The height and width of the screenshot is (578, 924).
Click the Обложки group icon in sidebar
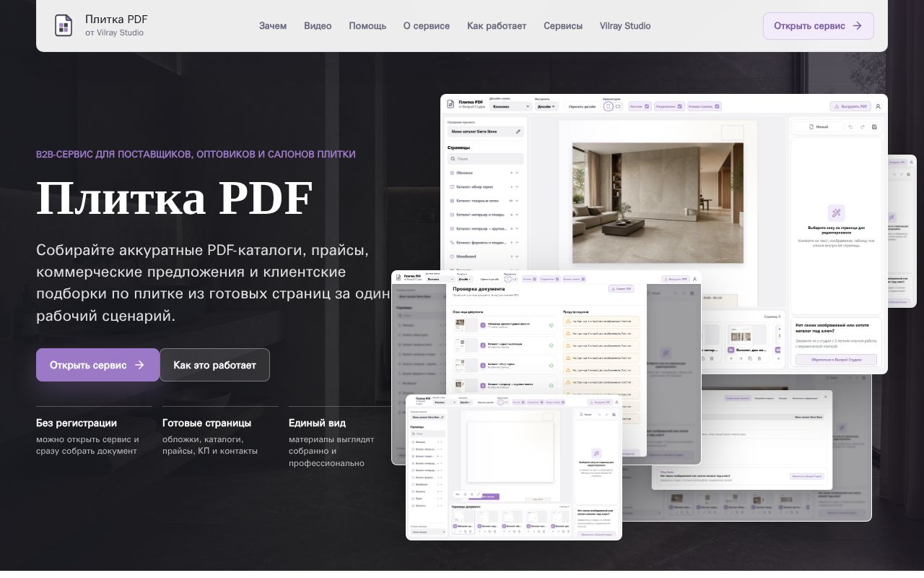click(452, 173)
